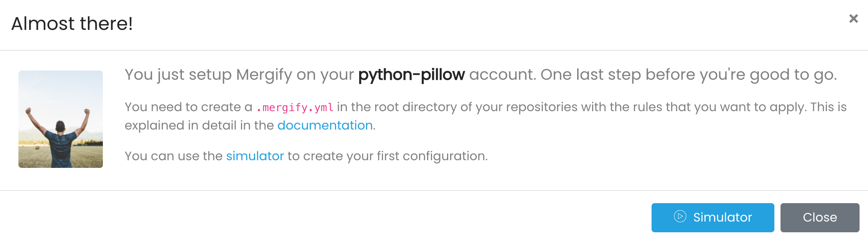Click the gray Close button at bottom right
This screenshot has width=868, height=243.
pyautogui.click(x=820, y=217)
